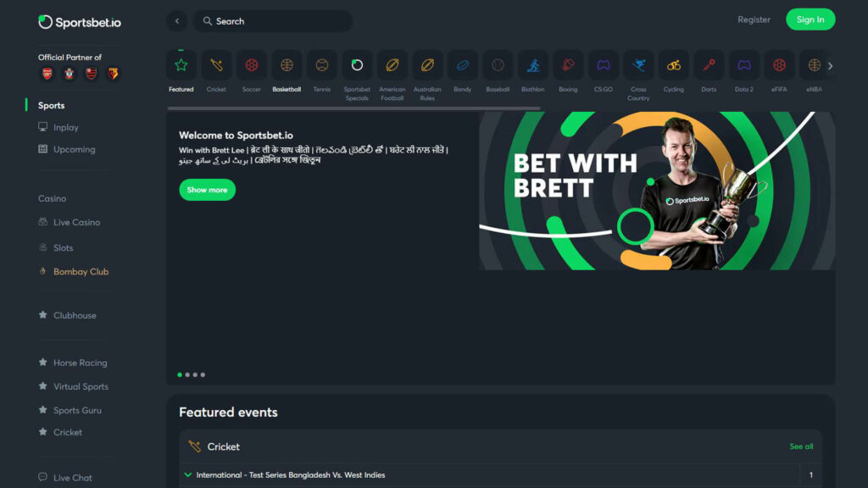Click the Sign In button
Image resolution: width=868 pixels, height=488 pixels.
(x=810, y=19)
